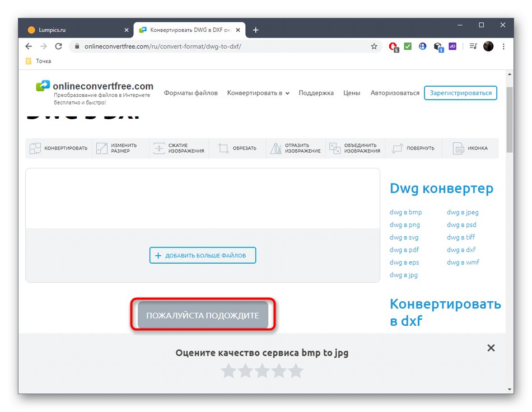Click the scrollbar down arrow
The image size is (532, 412).
509,389
